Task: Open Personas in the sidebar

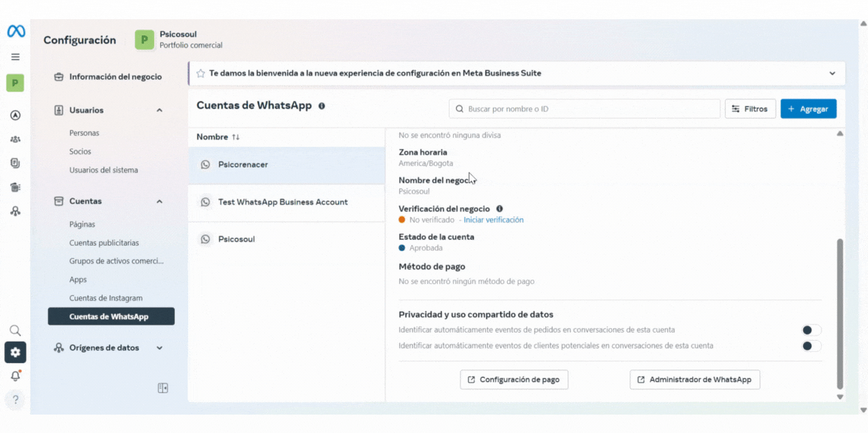Action: 84,134
